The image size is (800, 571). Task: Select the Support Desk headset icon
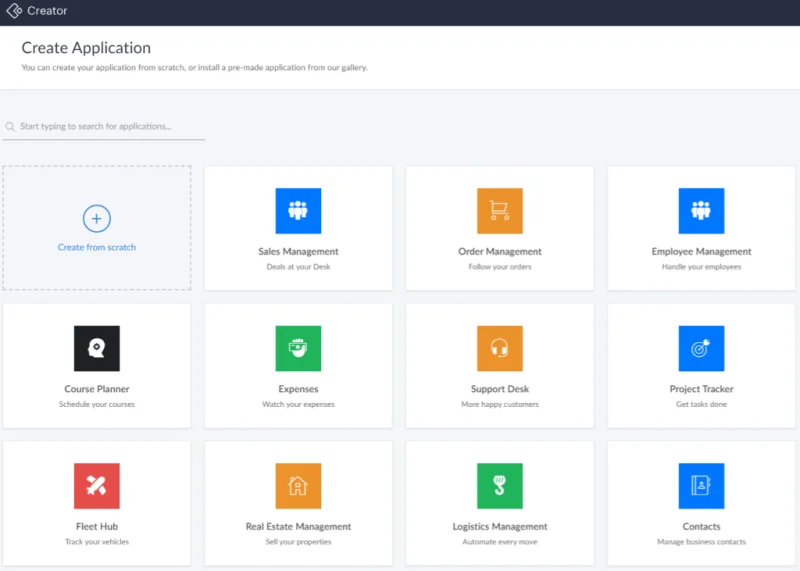click(500, 349)
